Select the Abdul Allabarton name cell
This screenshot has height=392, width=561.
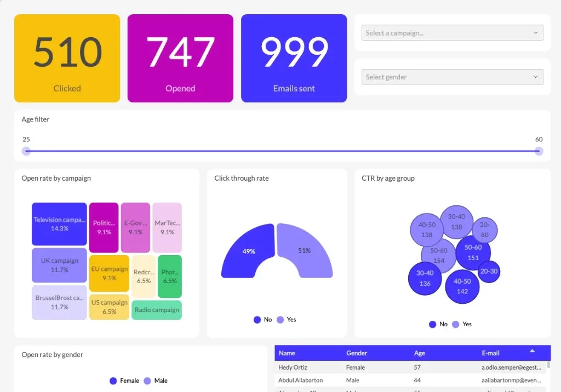click(x=301, y=380)
